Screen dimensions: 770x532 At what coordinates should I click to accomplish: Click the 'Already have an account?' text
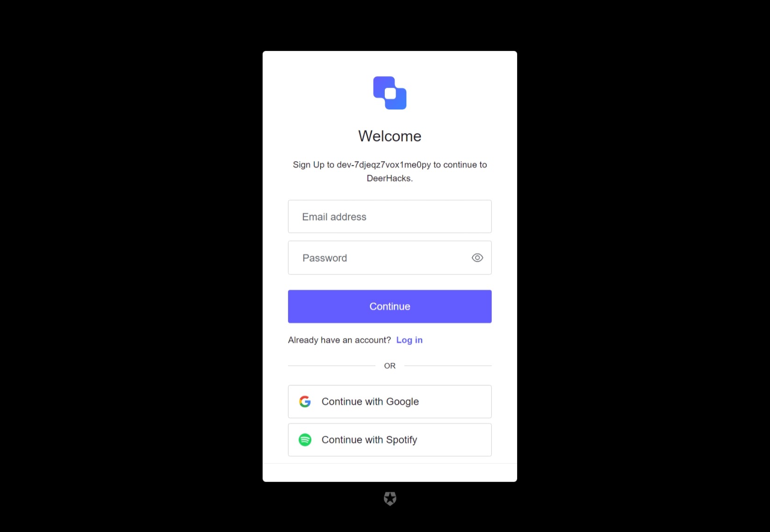[x=339, y=340]
